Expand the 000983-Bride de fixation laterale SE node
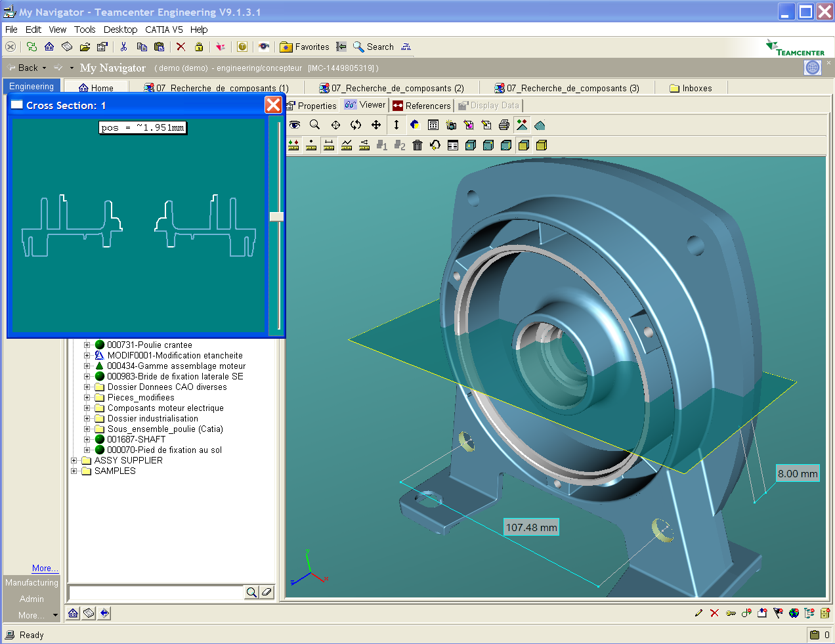835x644 pixels. 87,376
